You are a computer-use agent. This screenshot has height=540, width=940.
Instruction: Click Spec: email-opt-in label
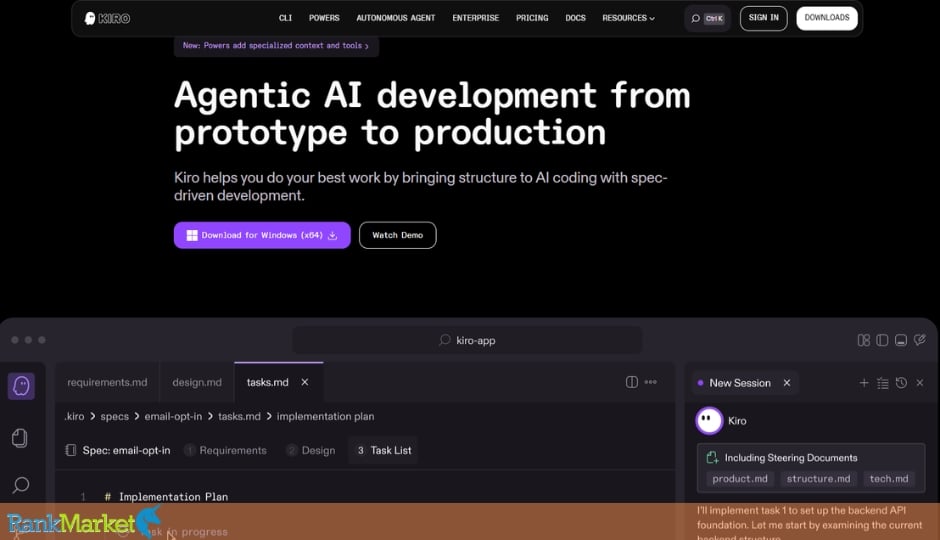coord(126,451)
